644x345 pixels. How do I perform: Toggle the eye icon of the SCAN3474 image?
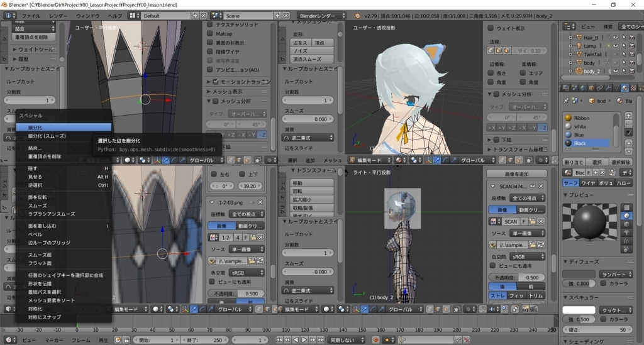pos(533,186)
